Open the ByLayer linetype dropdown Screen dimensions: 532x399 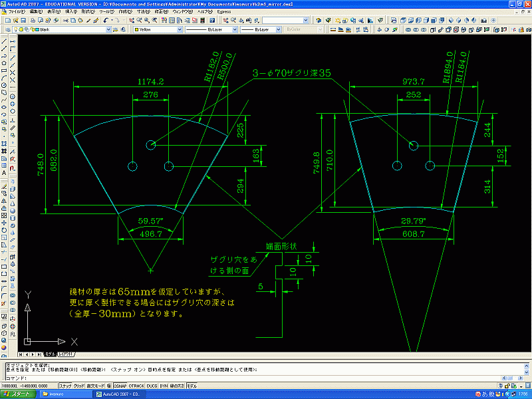tap(235, 29)
